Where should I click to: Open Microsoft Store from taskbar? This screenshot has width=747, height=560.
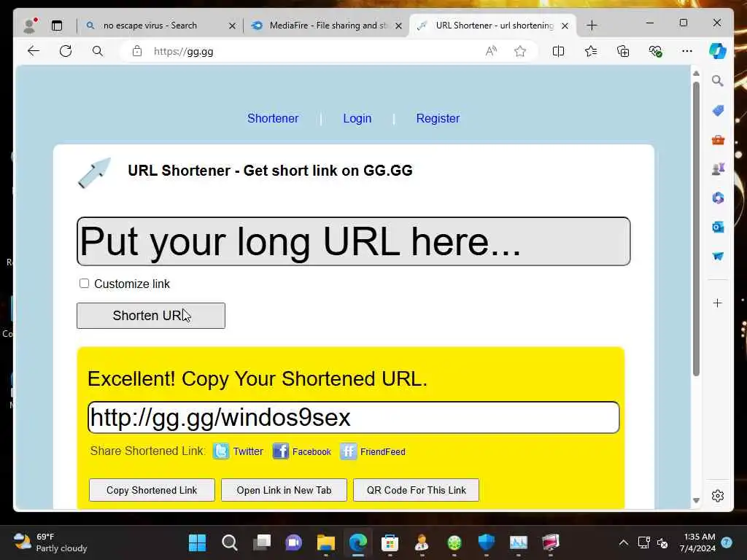coord(390,542)
